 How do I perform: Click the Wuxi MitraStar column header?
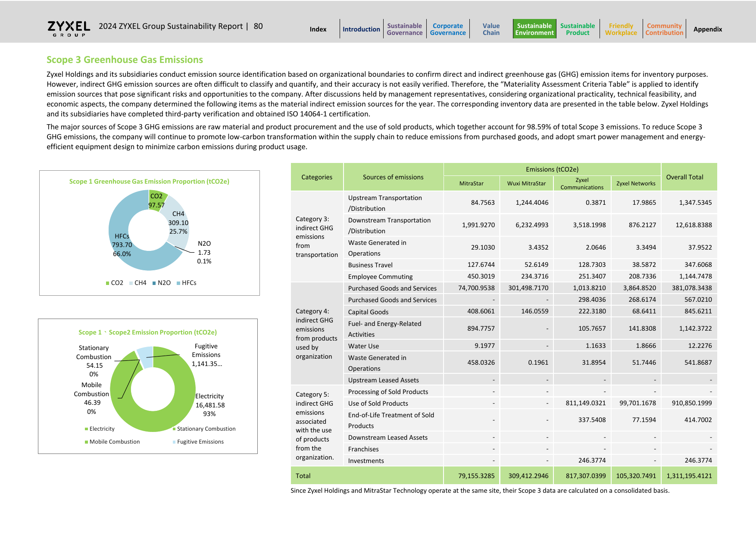pos(526,184)
